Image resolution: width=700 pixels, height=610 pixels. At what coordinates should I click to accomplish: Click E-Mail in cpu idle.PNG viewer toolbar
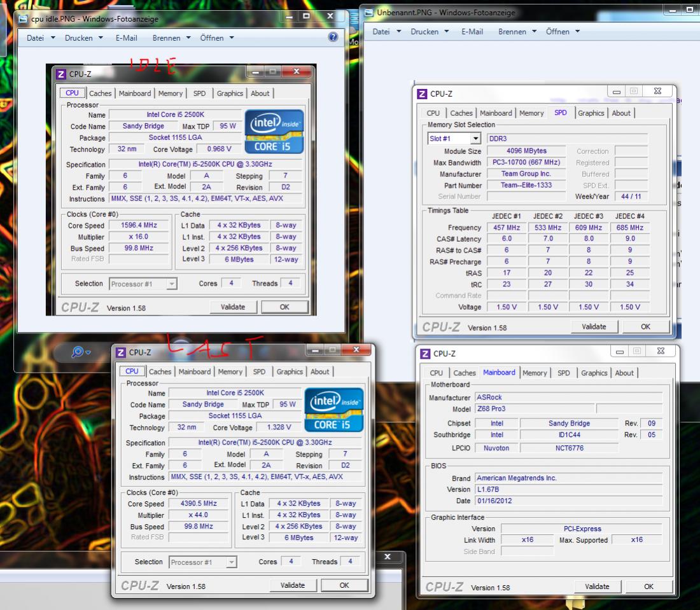coord(127,38)
